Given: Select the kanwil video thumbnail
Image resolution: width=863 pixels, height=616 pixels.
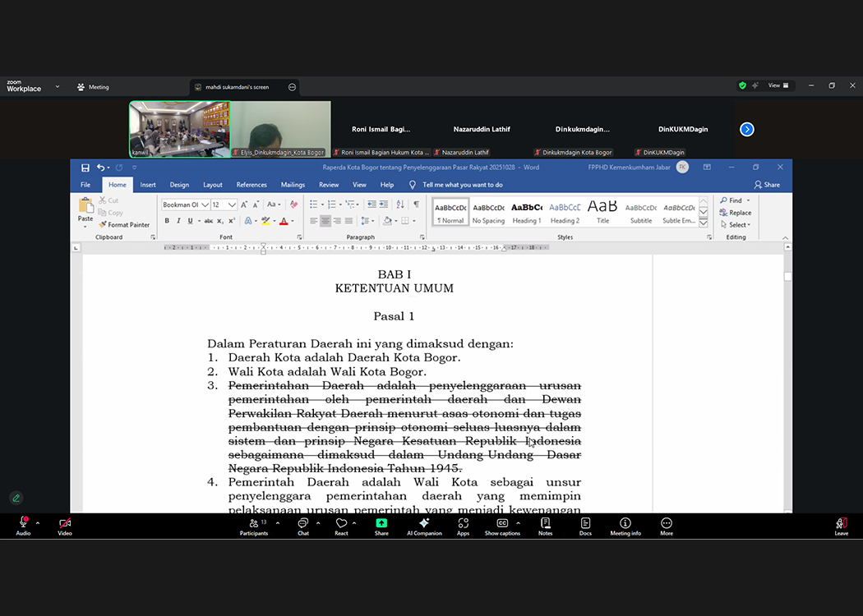Looking at the screenshot, I should pos(179,129).
